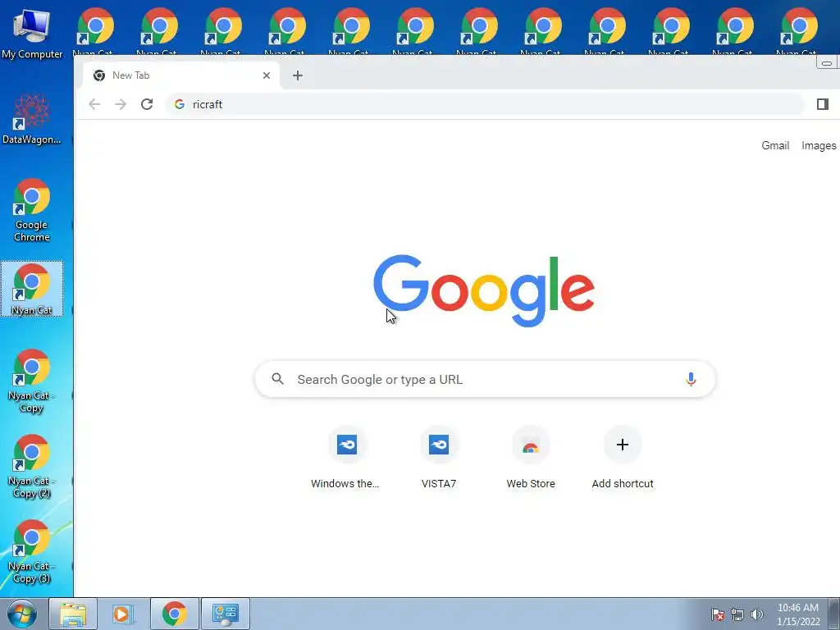Click the Google logo

484,290
